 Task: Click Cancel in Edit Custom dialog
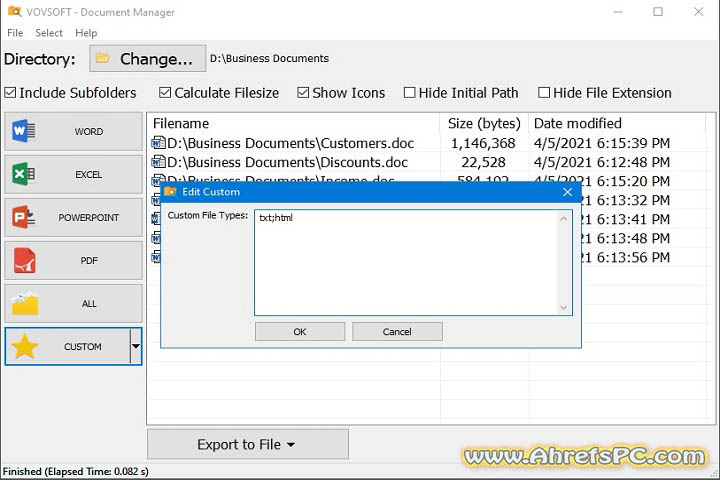coord(397,332)
